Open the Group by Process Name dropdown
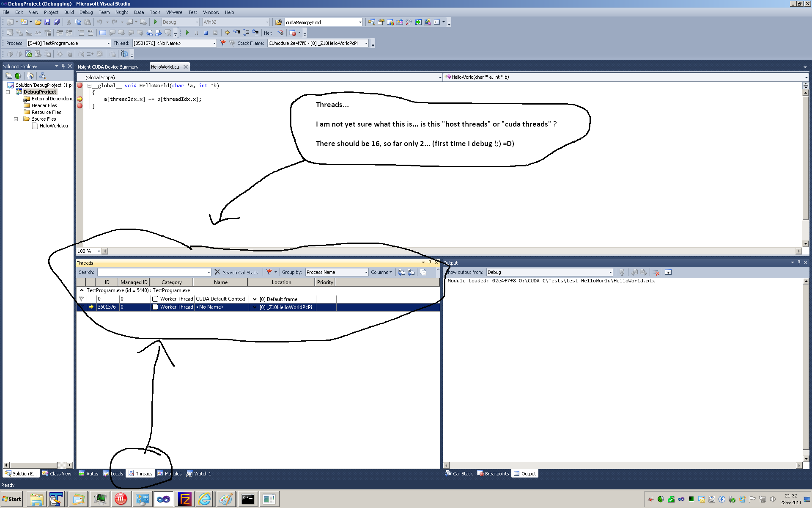This screenshot has height=508, width=812. tap(366, 272)
